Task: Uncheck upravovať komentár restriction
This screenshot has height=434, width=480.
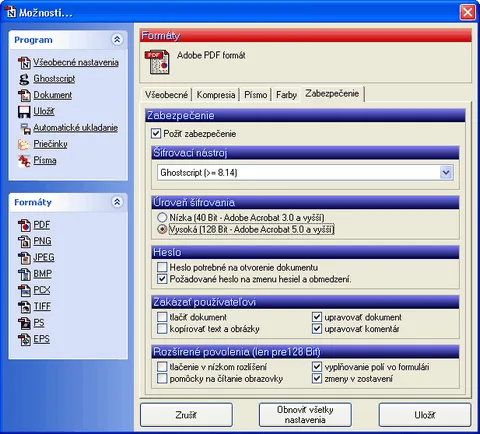Action: [x=317, y=329]
